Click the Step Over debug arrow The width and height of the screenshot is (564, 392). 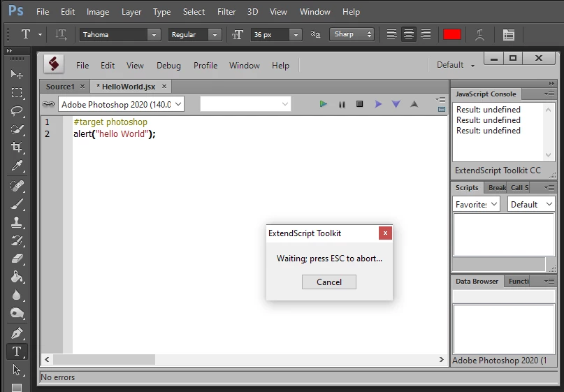click(x=378, y=104)
